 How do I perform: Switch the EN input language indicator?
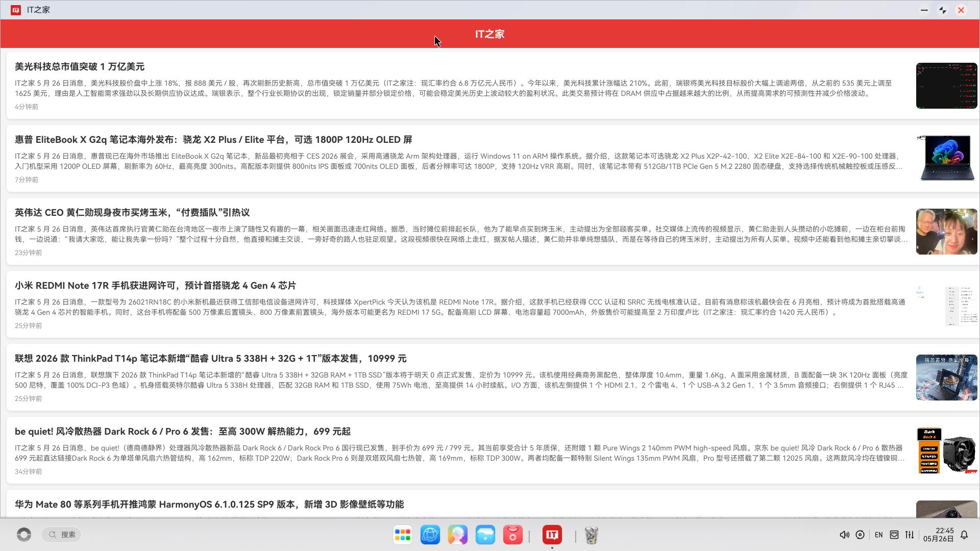878,535
